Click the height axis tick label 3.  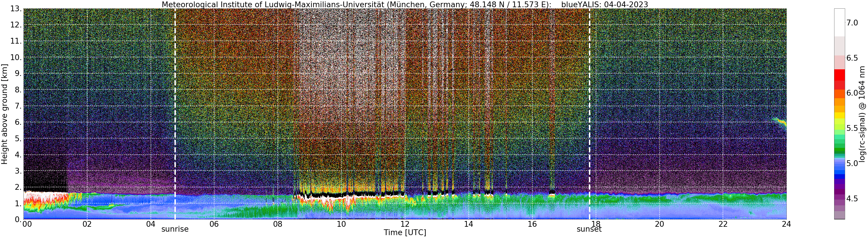click(18, 171)
